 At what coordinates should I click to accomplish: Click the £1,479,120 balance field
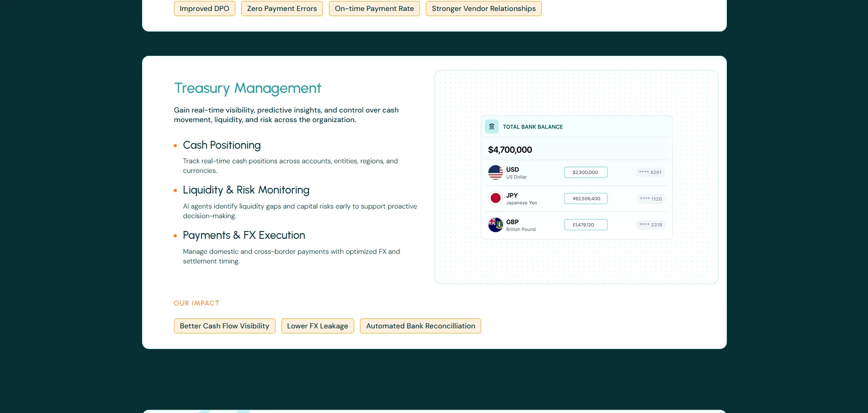pos(586,225)
